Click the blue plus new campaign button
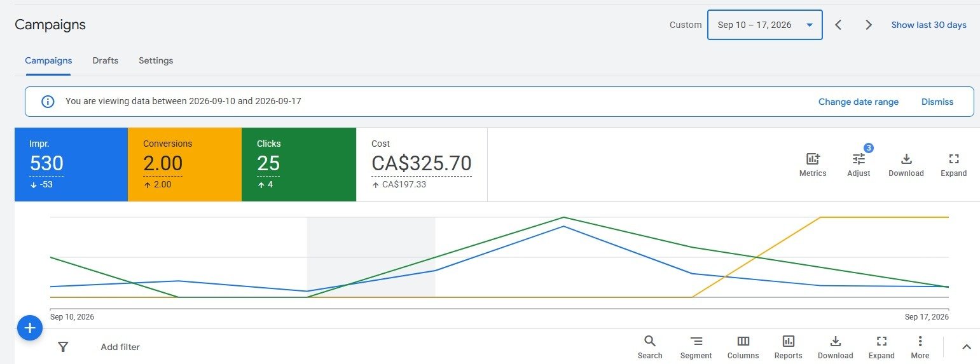 [29, 328]
